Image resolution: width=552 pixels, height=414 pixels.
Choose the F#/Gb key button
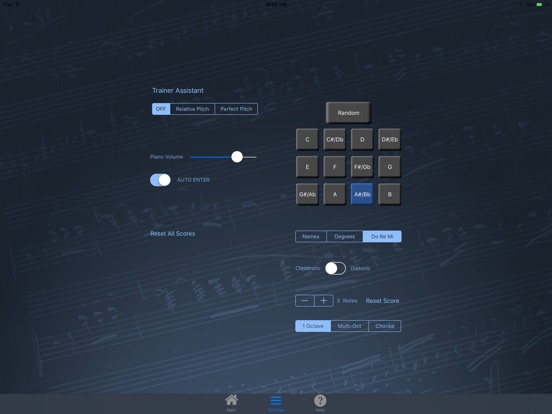[362, 167]
